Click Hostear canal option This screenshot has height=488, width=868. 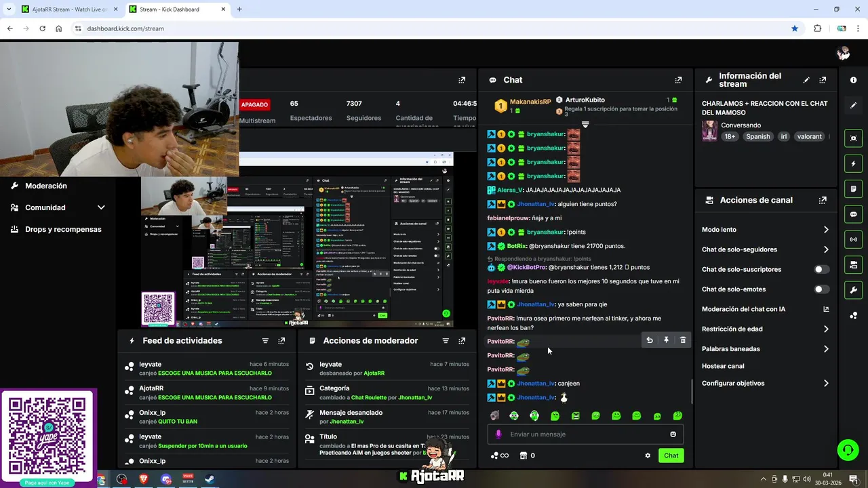click(x=723, y=366)
